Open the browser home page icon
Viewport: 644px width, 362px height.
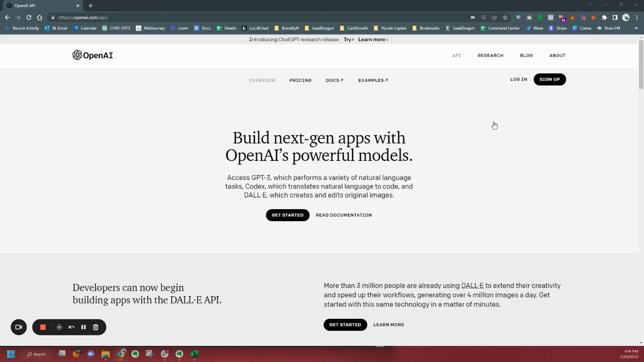click(39, 17)
